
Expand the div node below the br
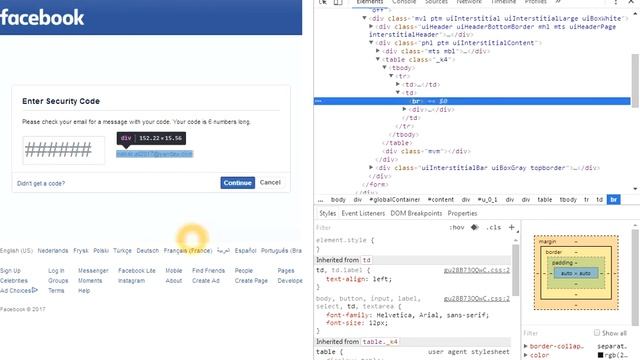click(x=404, y=109)
